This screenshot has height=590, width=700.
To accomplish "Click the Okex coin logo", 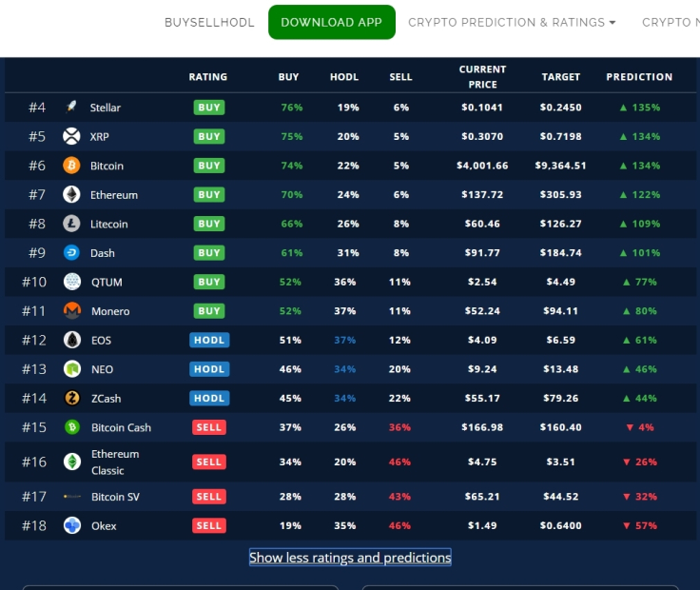I will [72, 525].
